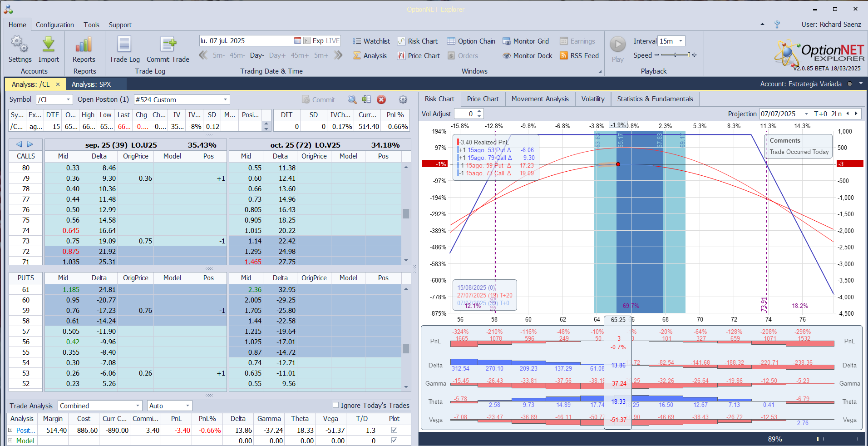Viewport: 868px width, 446px height.
Task: Toggle the Position row Plot checkbox
Action: point(394,430)
